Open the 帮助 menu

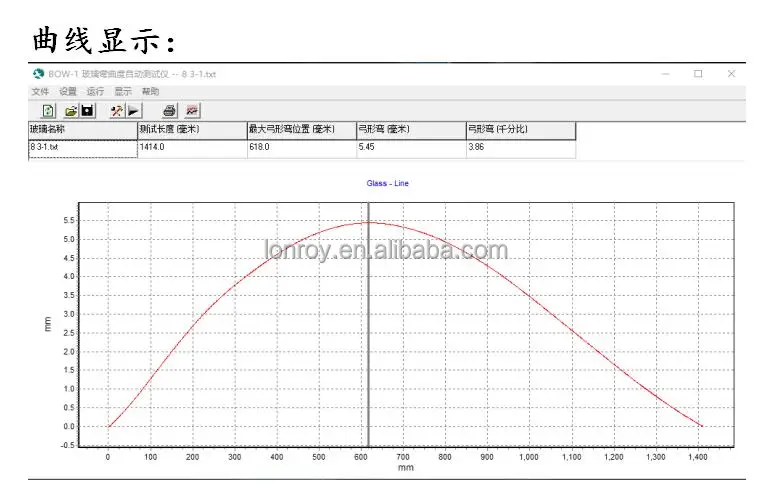point(150,92)
